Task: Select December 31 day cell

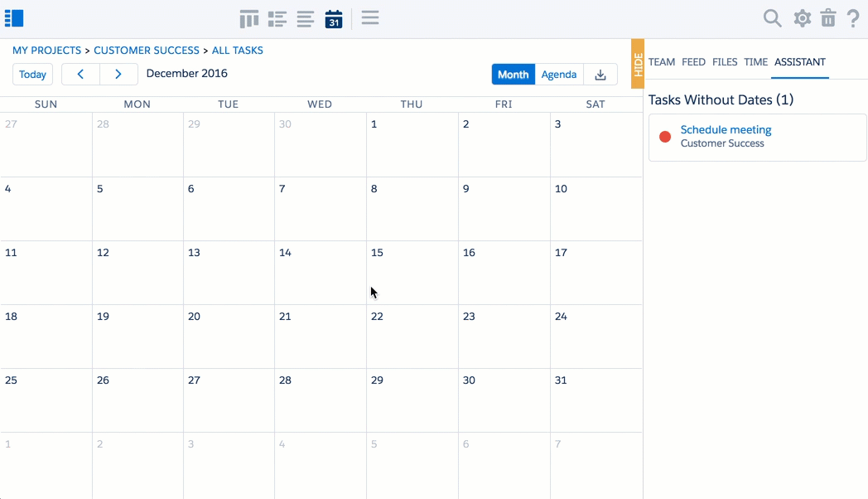Action: click(x=596, y=400)
